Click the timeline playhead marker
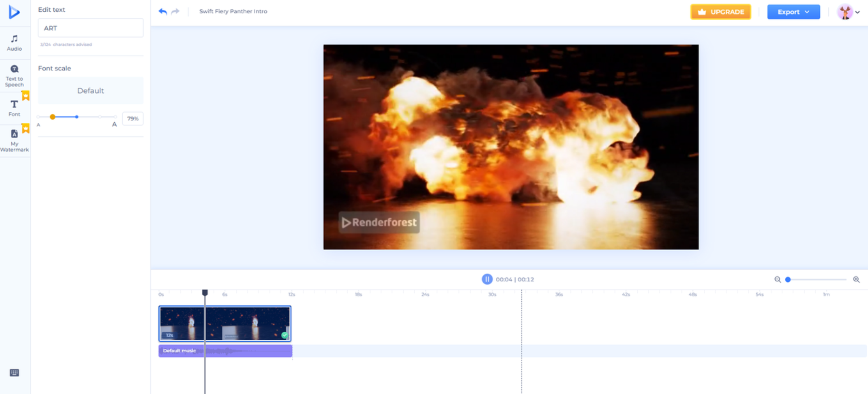 tap(205, 293)
